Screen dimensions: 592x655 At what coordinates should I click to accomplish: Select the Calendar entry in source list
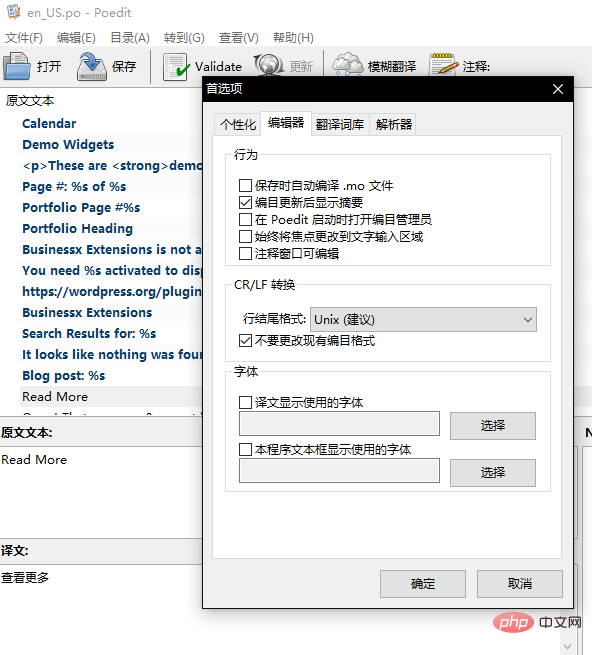tap(49, 124)
